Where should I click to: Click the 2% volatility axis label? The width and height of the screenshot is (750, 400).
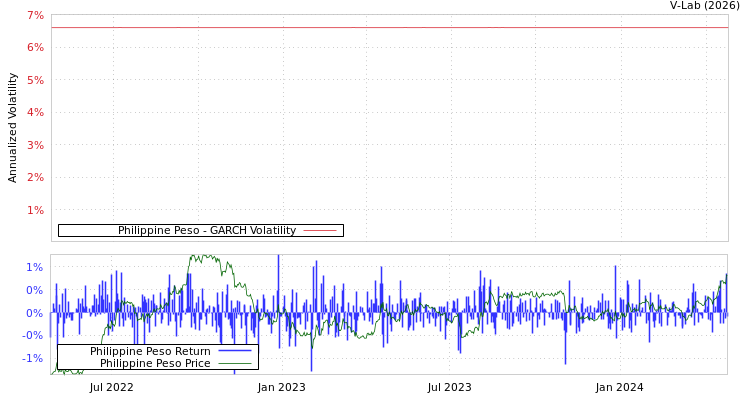pyautogui.click(x=34, y=177)
